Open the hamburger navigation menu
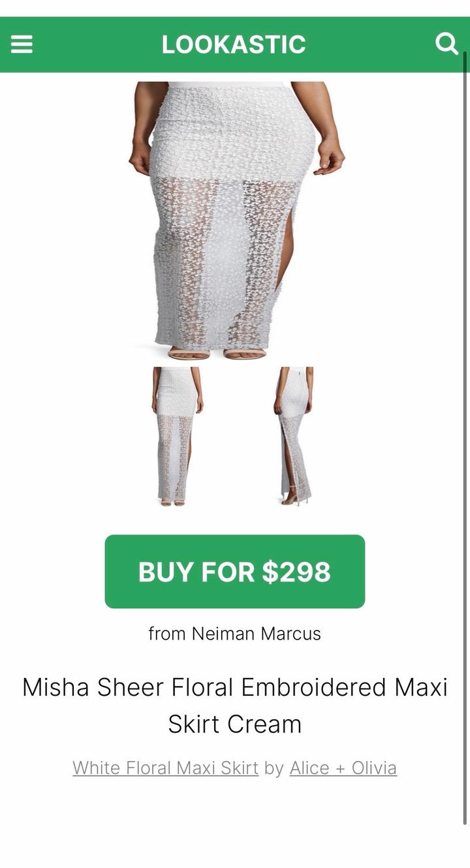The height and width of the screenshot is (868, 470). (22, 44)
